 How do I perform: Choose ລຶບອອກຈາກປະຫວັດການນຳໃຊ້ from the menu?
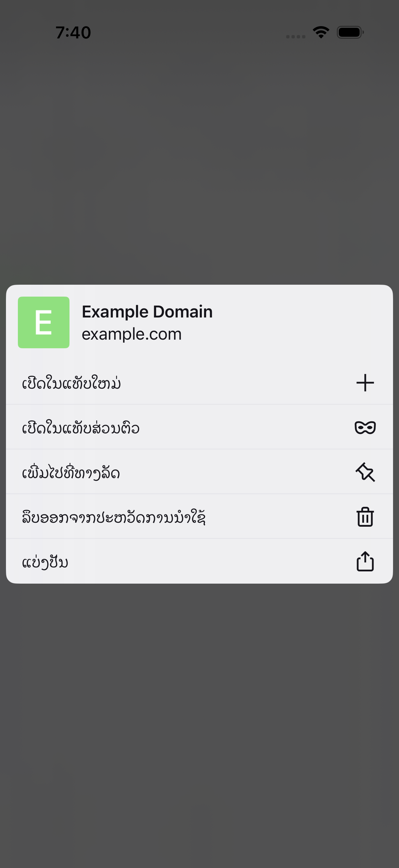coord(199,517)
